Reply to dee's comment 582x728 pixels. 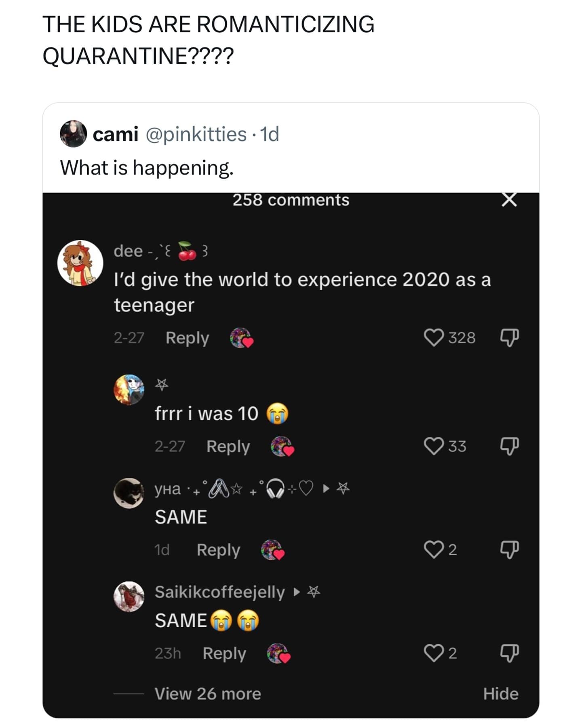pyautogui.click(x=187, y=338)
